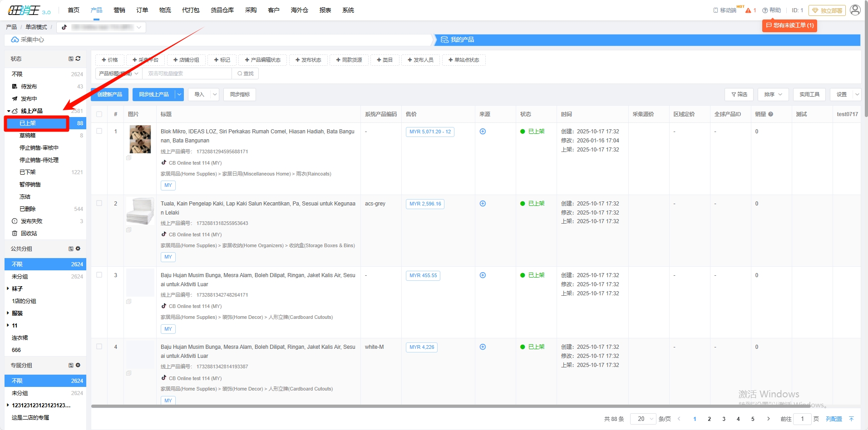Click source plus icon for product 1
The image size is (868, 430).
click(483, 132)
